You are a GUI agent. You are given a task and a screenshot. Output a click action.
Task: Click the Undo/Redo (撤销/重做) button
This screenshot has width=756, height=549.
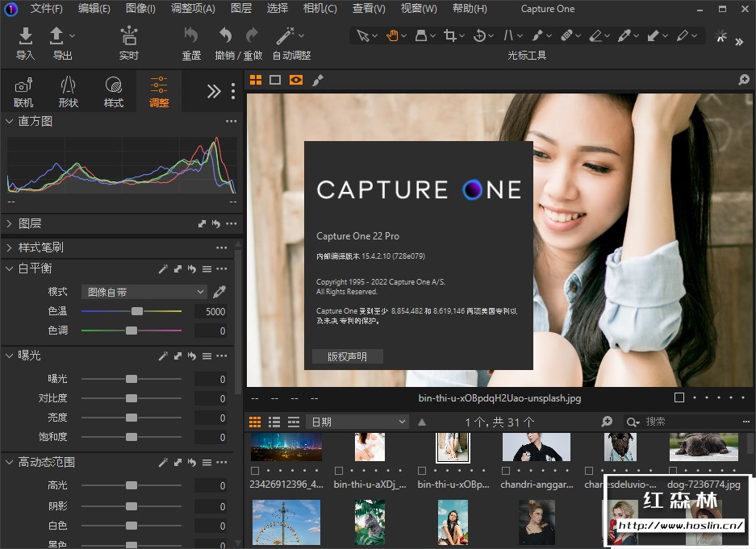pyautogui.click(x=227, y=35)
